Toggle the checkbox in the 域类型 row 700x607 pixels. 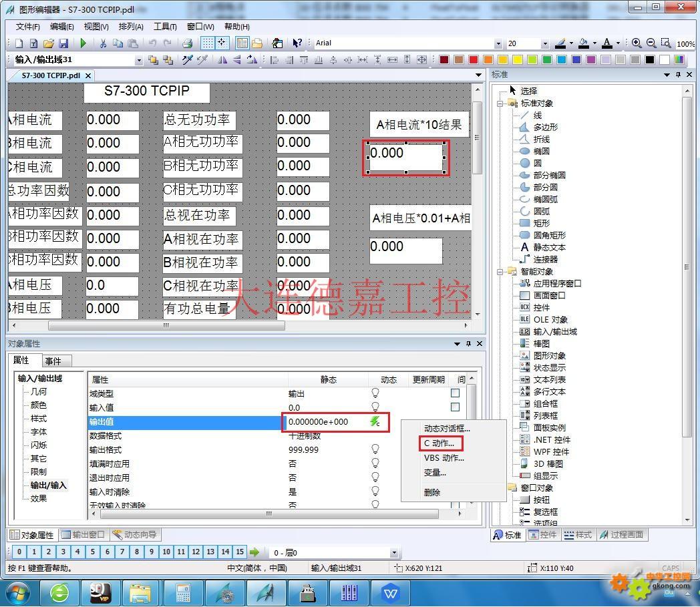455,393
